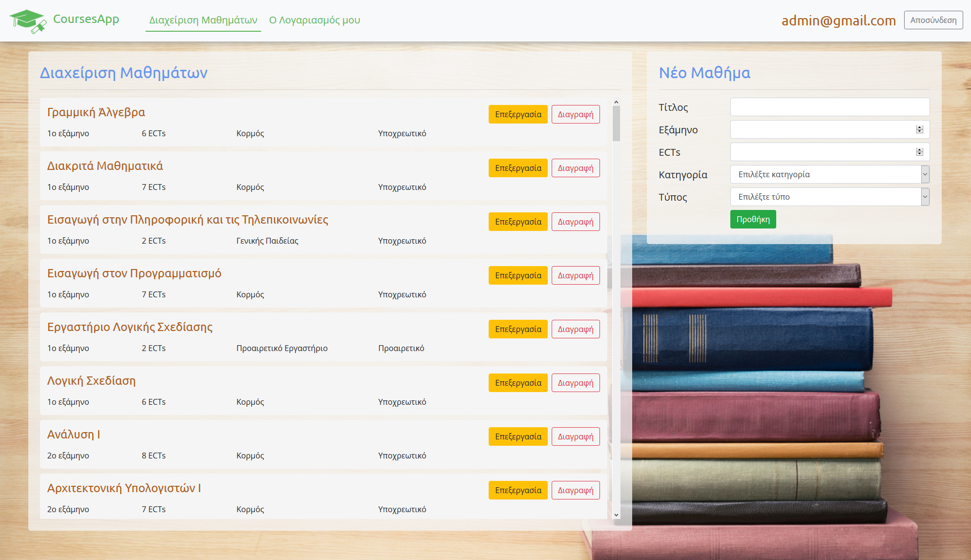This screenshot has width=971, height=560.
Task: Delete the Αρχιτεκτονική Υπολογιστών Ι course
Action: pos(576,490)
